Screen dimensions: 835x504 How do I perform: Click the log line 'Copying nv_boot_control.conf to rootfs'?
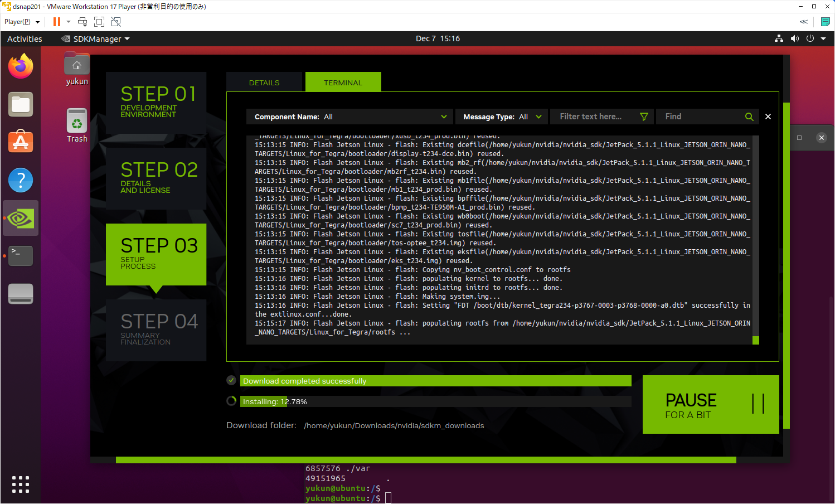412,270
